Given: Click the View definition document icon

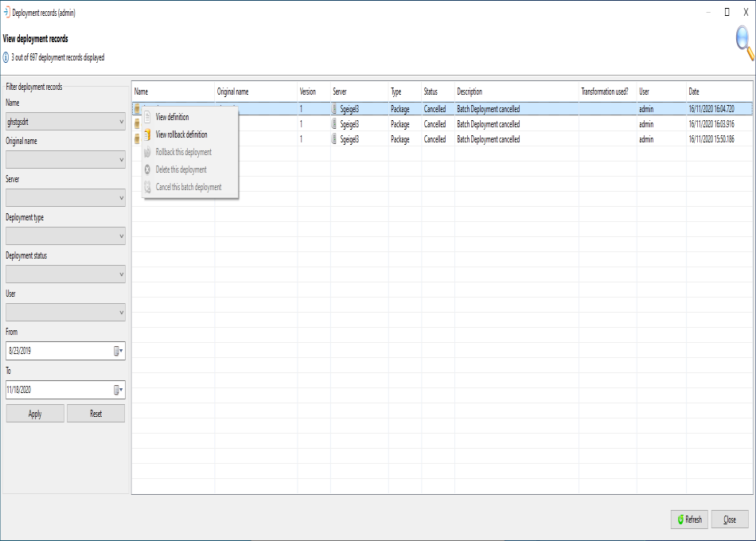Looking at the screenshot, I should click(x=147, y=117).
